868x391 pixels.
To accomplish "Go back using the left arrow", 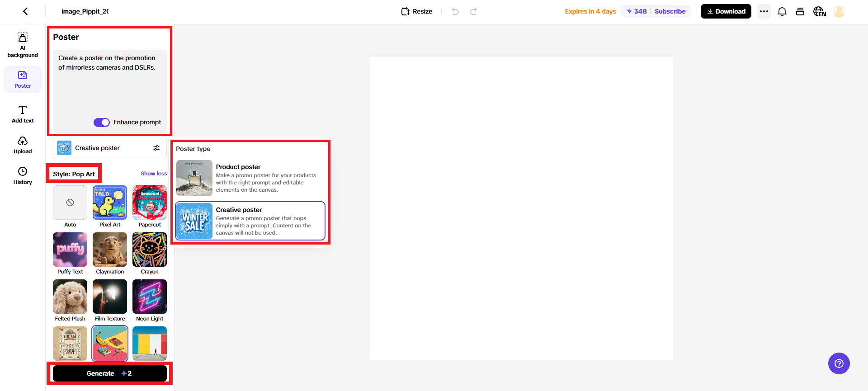I will (x=25, y=11).
